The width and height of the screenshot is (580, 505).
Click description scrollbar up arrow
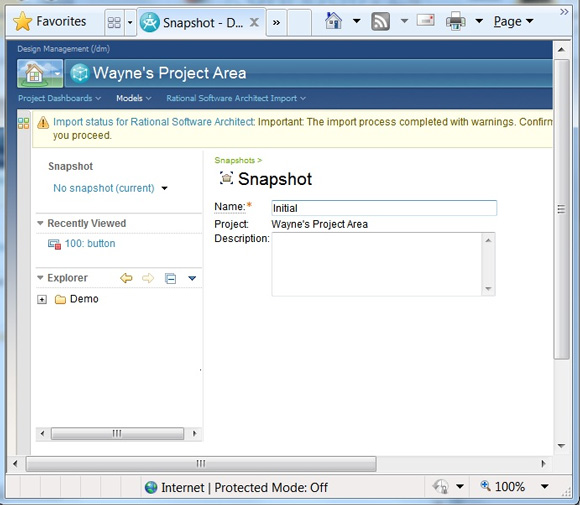click(488, 240)
